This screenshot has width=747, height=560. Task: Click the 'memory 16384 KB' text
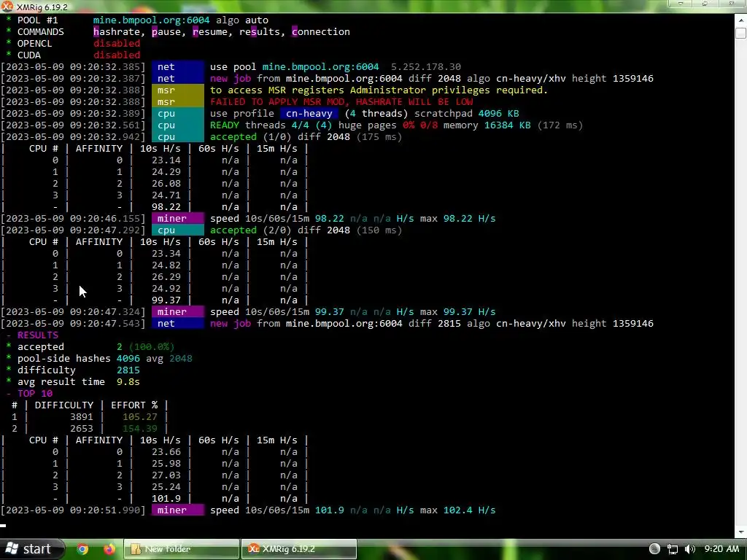(x=487, y=125)
